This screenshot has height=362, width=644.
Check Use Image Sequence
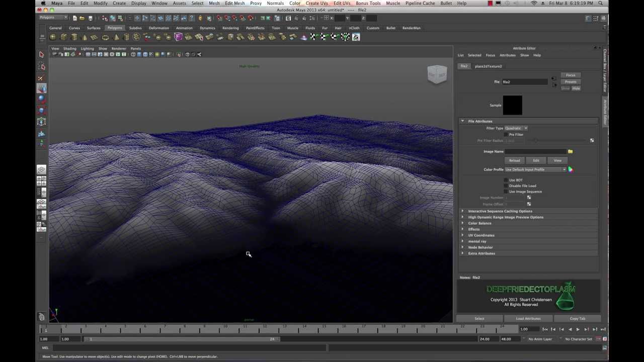506,192
